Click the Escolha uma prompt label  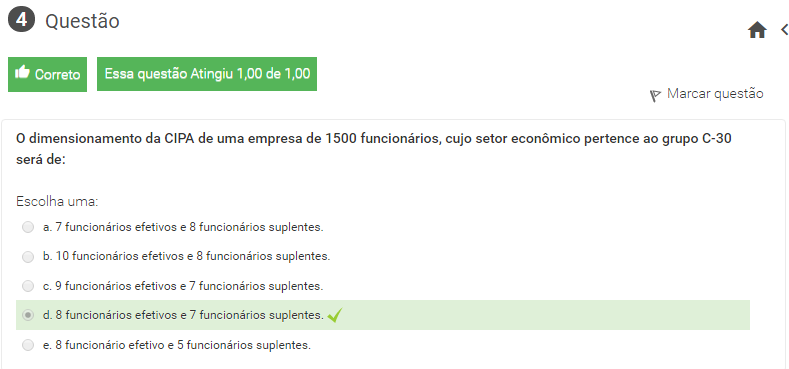57,202
